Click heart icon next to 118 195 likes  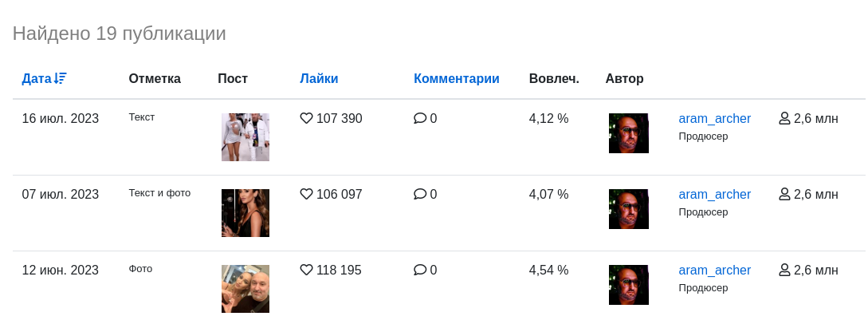tap(306, 270)
